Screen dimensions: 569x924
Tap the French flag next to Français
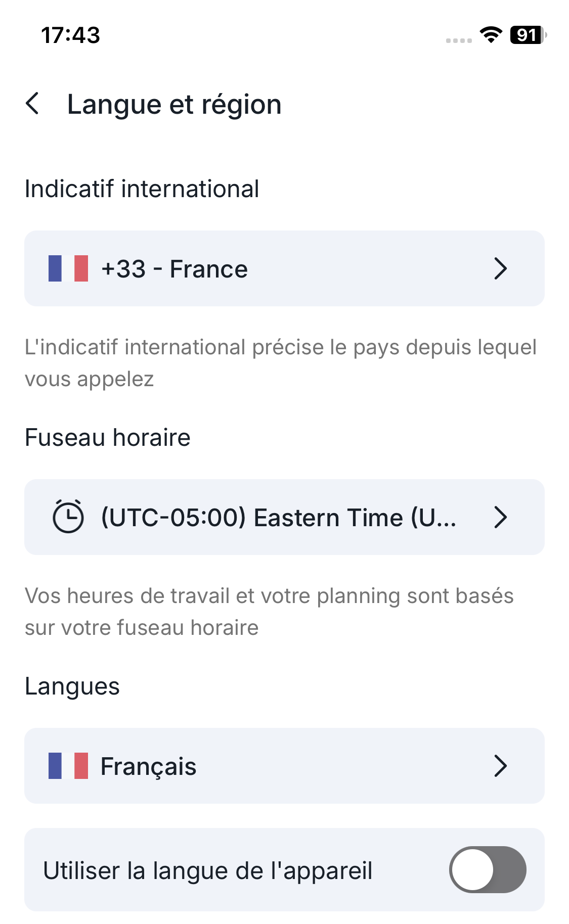(x=68, y=766)
